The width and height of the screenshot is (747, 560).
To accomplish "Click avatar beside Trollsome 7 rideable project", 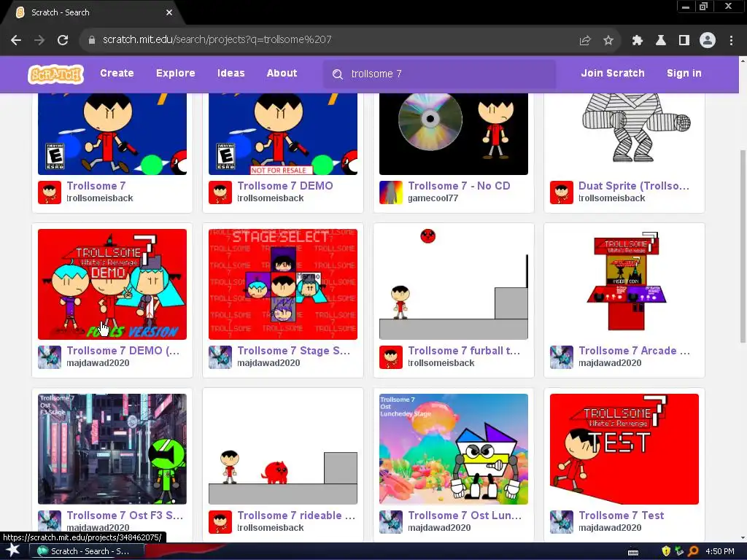I will (220, 522).
